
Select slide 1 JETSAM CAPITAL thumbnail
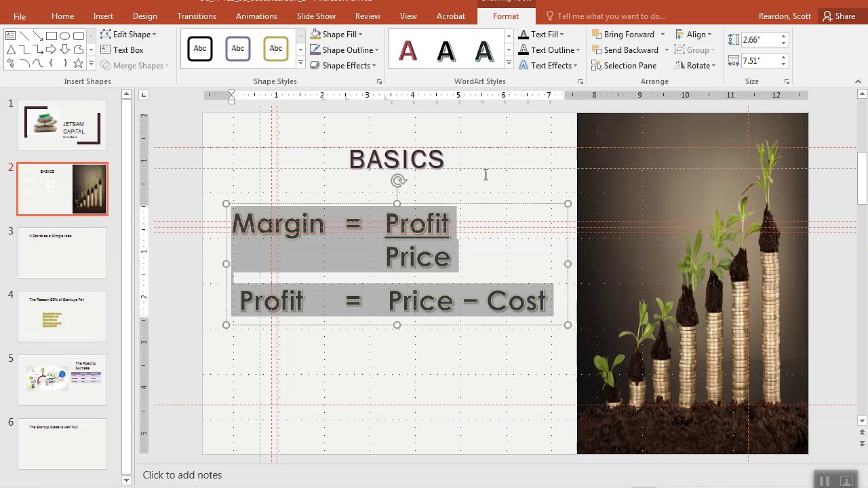pos(62,125)
